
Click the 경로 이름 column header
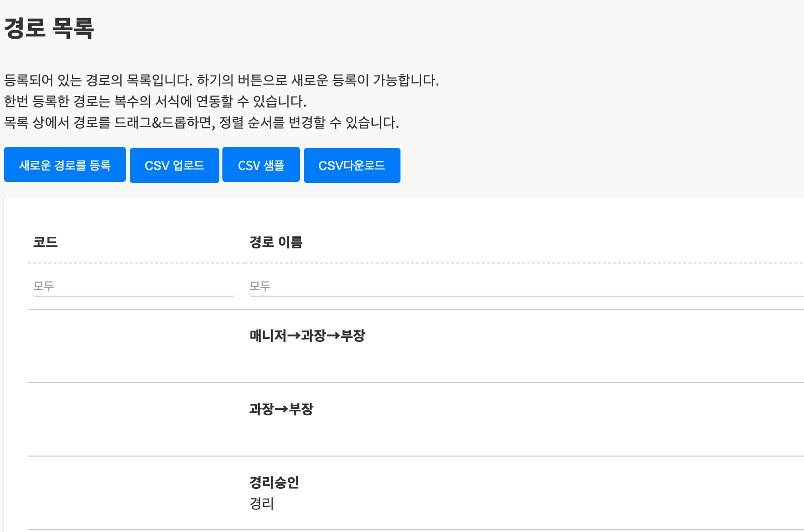coord(276,242)
